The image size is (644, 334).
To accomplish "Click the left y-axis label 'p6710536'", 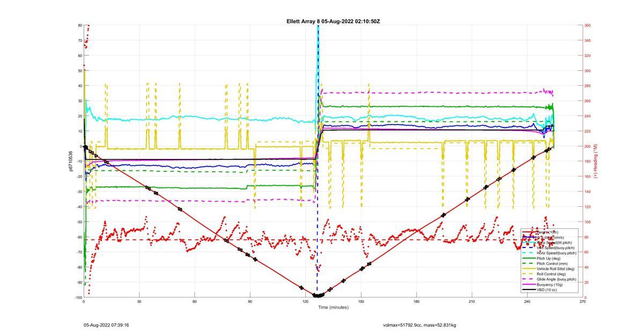I will point(70,161).
